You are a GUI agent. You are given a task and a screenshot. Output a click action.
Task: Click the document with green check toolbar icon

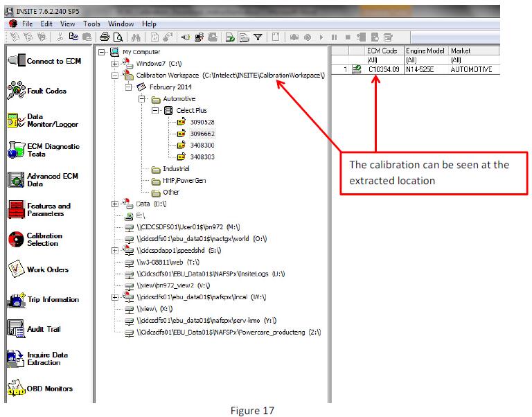pyautogui.click(x=230, y=37)
